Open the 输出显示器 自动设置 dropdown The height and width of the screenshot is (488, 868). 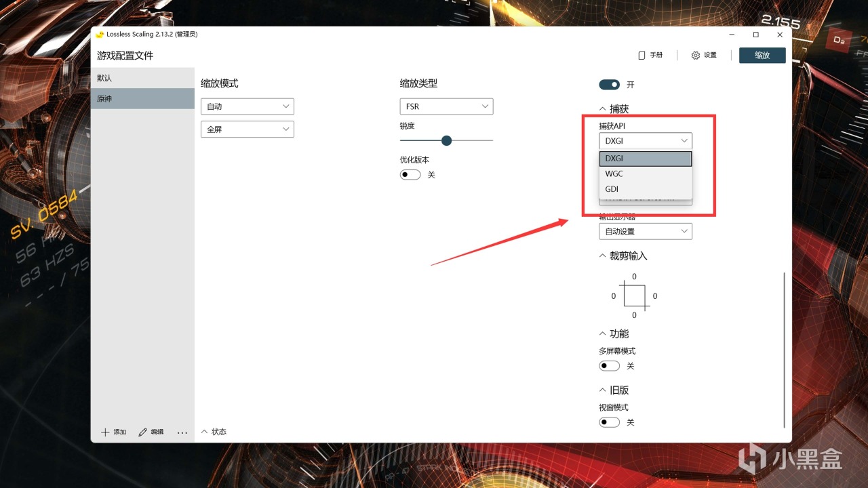646,231
